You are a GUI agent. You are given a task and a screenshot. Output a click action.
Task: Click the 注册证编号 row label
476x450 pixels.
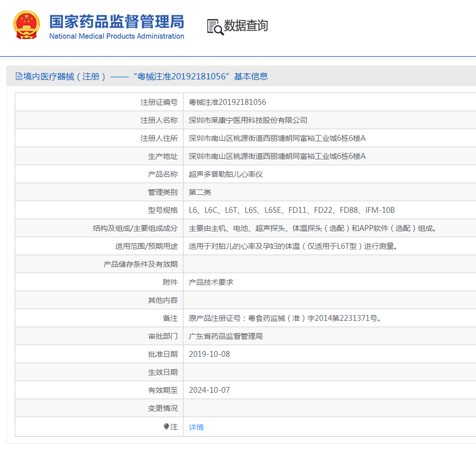point(159,102)
